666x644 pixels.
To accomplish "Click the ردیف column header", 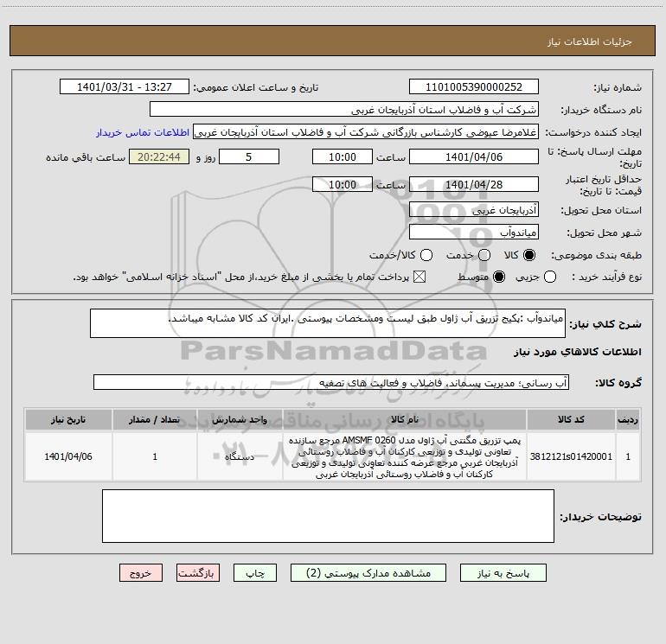I will click(x=628, y=419).
